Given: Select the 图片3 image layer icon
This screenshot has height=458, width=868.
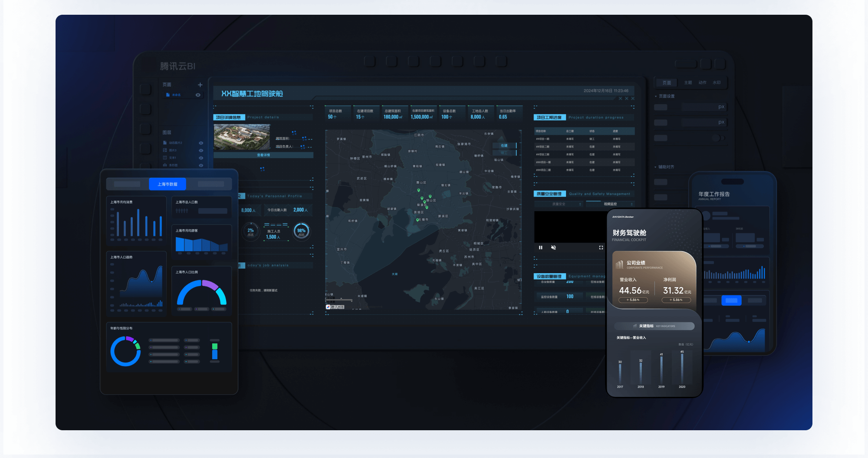Looking at the screenshot, I should tap(165, 150).
